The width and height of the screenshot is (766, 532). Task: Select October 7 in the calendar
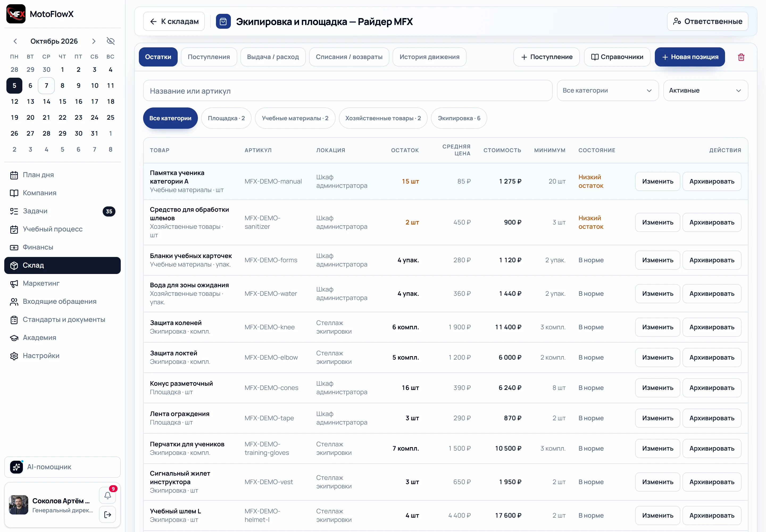pos(46,86)
